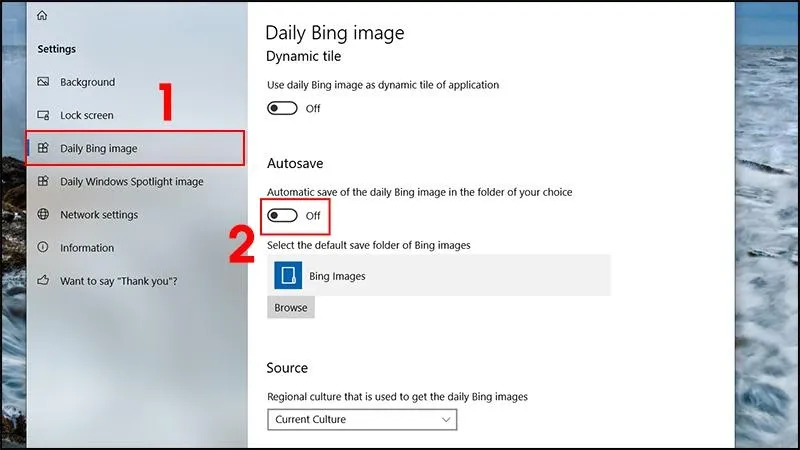The height and width of the screenshot is (450, 800).
Task: Click text "Select the default save folder of Bing images"
Action: tap(368, 245)
